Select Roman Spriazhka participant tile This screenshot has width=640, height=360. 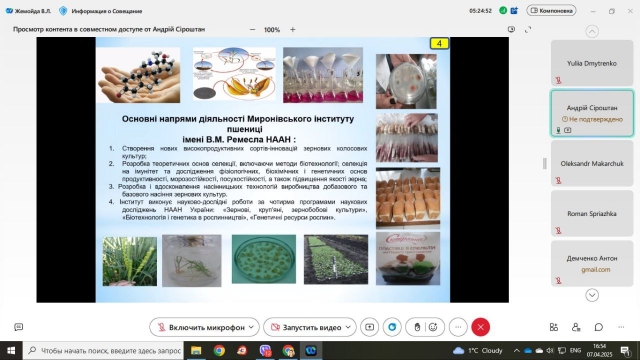pyautogui.click(x=592, y=213)
